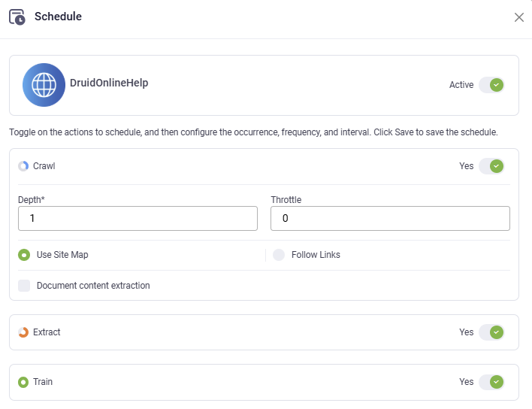Click the Train section label

pos(43,382)
